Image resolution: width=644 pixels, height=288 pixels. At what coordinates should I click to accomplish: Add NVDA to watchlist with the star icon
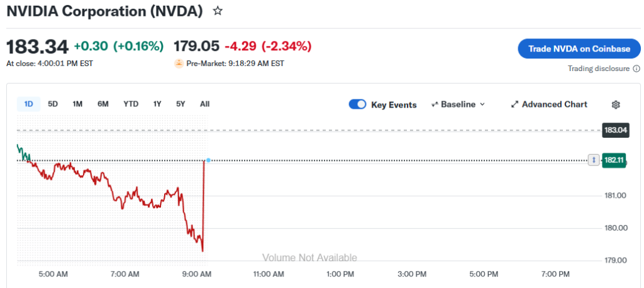218,11
